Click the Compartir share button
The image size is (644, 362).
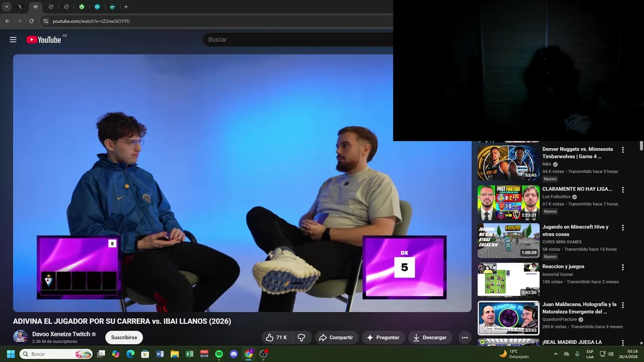pos(336,337)
